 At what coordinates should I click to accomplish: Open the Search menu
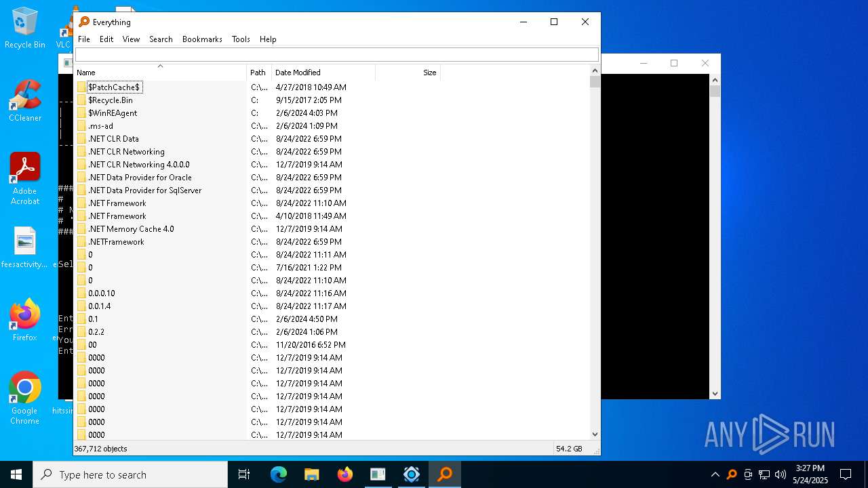tap(161, 39)
